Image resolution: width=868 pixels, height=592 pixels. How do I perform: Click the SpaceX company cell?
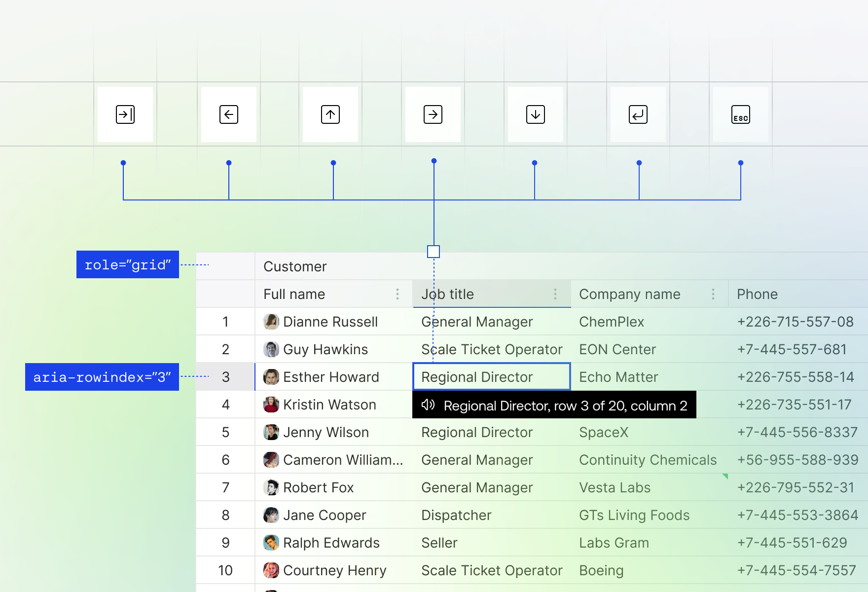click(650, 432)
